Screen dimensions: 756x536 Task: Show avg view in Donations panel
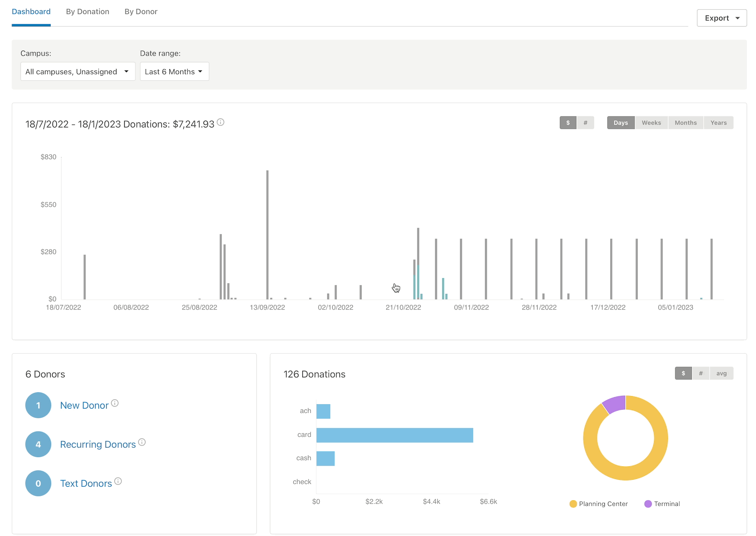[x=721, y=373]
